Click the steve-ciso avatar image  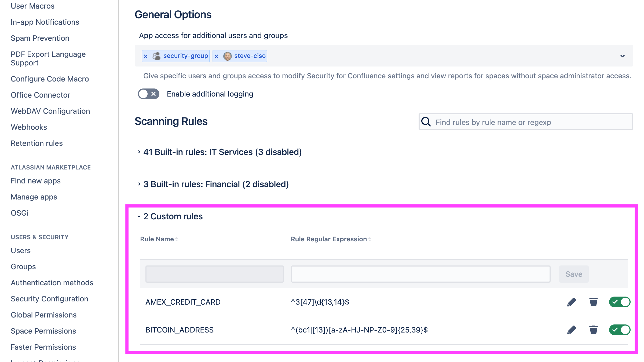coord(227,56)
